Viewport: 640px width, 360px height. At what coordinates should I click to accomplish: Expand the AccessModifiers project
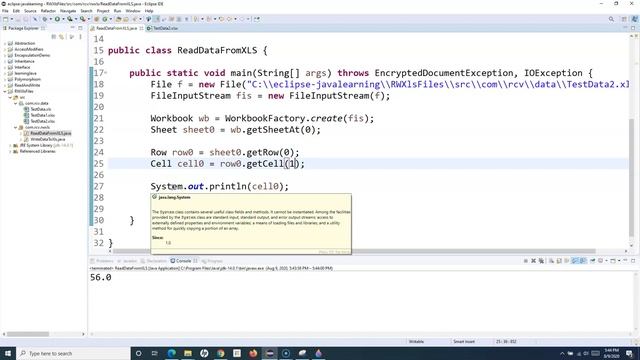(5, 49)
